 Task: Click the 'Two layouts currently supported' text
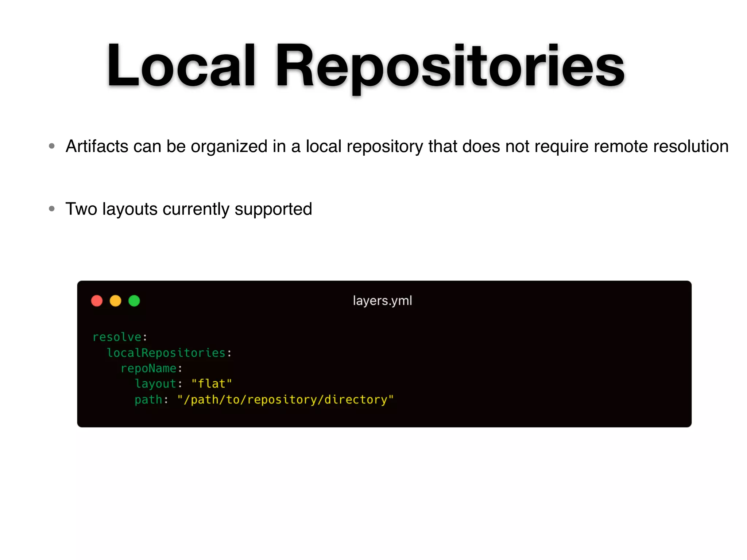[189, 209]
